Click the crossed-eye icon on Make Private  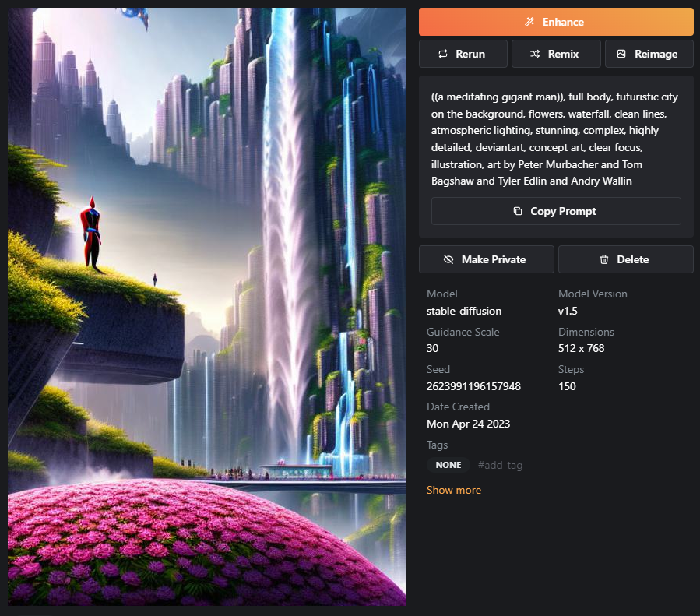click(x=448, y=259)
